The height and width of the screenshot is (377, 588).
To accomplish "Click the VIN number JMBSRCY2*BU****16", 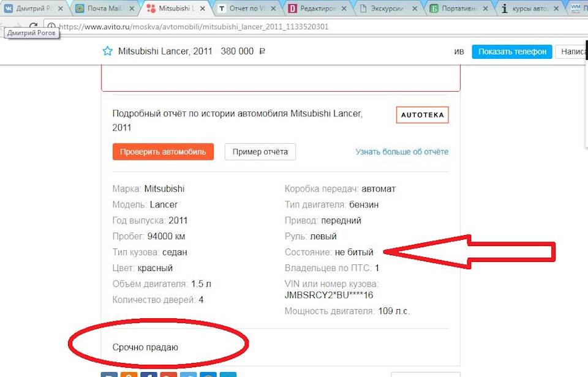I will coord(329,296).
